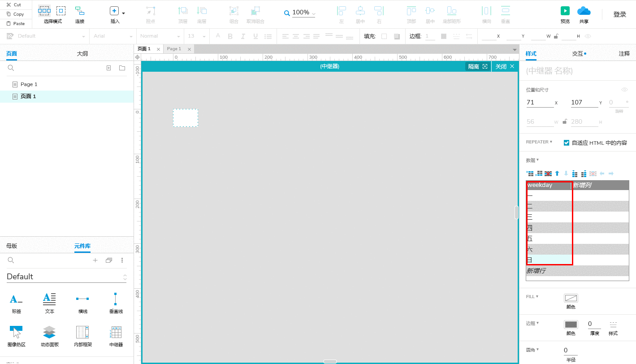636x364 pixels.
Task: Open the library options three-dot menu
Action: click(122, 260)
